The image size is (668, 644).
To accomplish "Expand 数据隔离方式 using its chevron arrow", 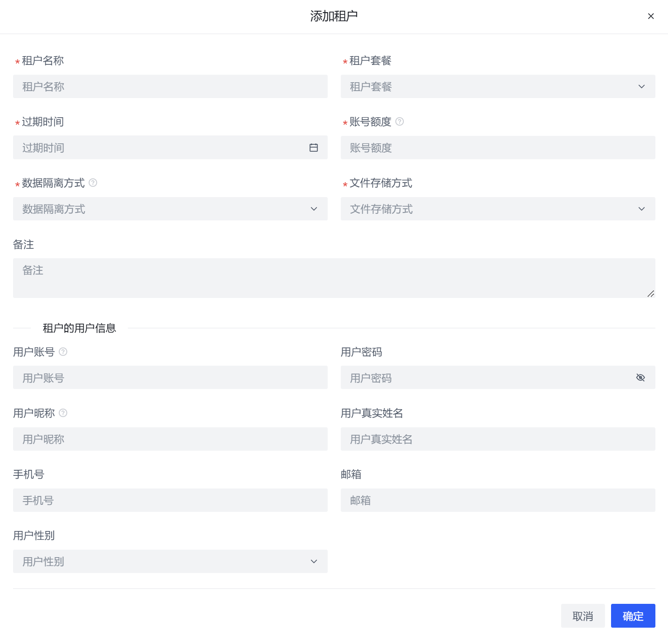I will (314, 209).
